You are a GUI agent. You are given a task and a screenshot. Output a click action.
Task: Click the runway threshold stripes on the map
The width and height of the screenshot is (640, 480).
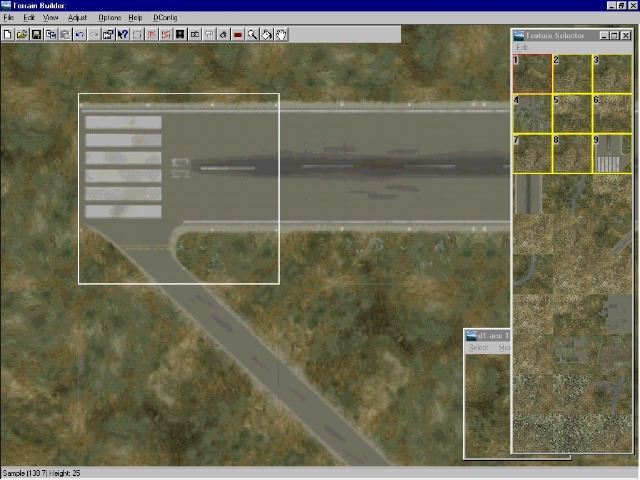pos(123,166)
